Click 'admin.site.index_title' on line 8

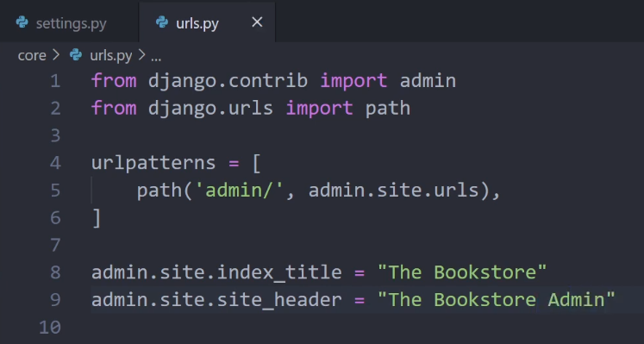[x=216, y=272]
